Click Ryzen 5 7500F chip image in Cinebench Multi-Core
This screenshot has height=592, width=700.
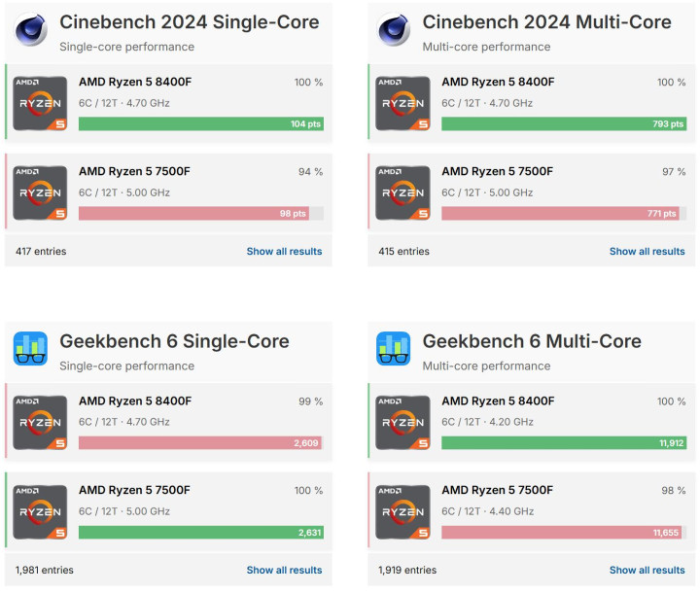pyautogui.click(x=402, y=193)
